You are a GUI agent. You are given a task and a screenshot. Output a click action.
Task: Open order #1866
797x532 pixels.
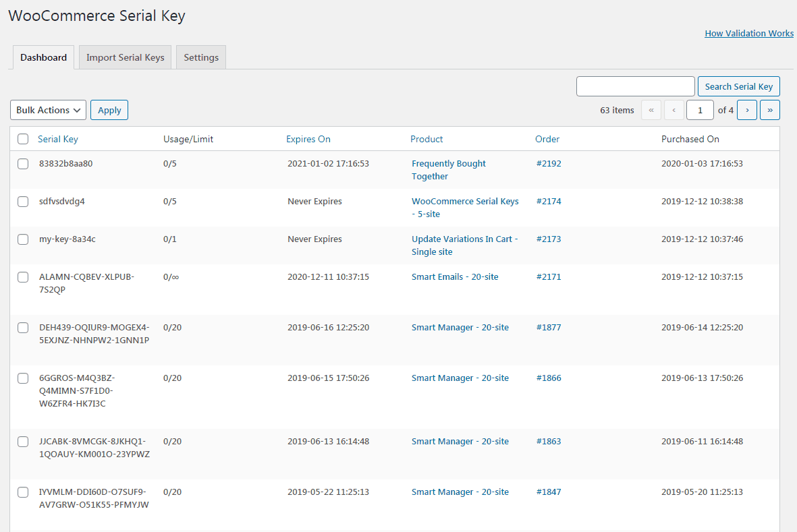[x=549, y=378]
